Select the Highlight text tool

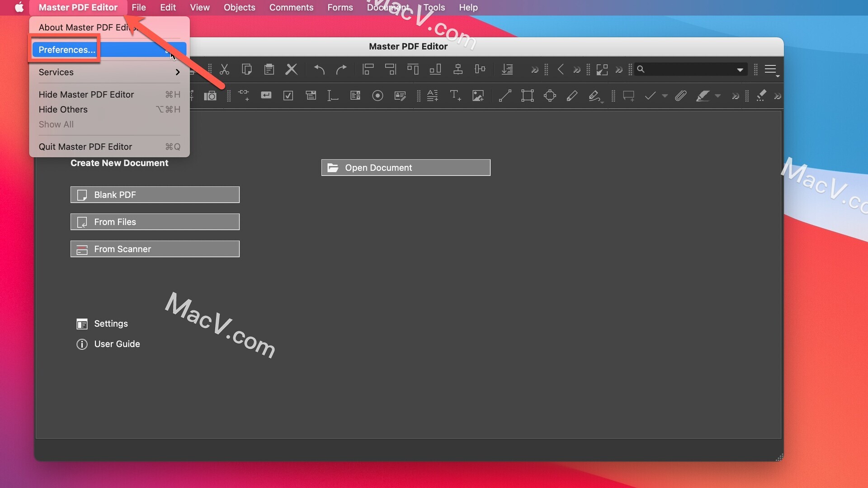click(703, 95)
